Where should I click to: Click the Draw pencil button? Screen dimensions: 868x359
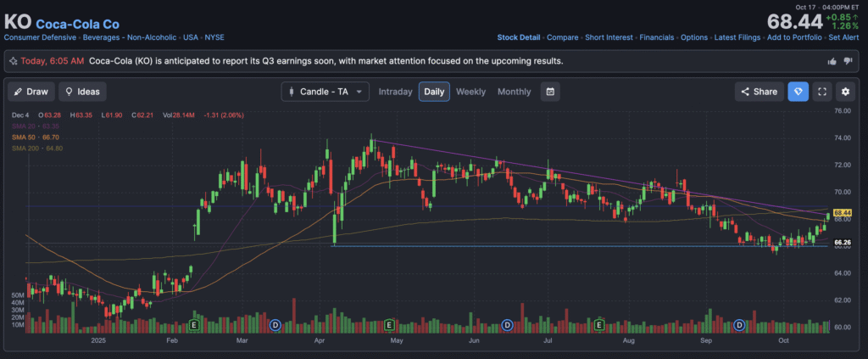tap(31, 92)
